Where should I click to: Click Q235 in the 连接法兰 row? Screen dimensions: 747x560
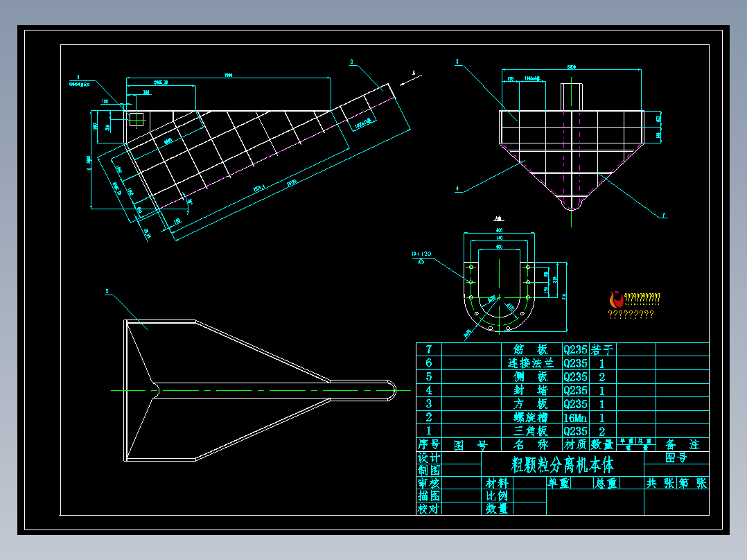click(x=575, y=363)
